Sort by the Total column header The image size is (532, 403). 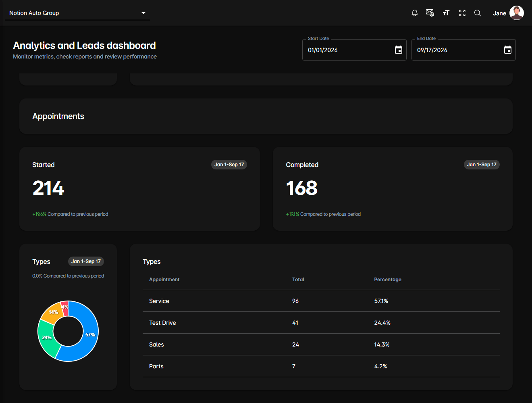298,280
